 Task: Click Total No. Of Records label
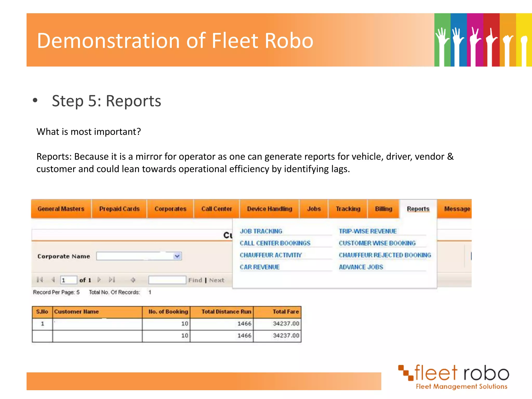point(114,292)
